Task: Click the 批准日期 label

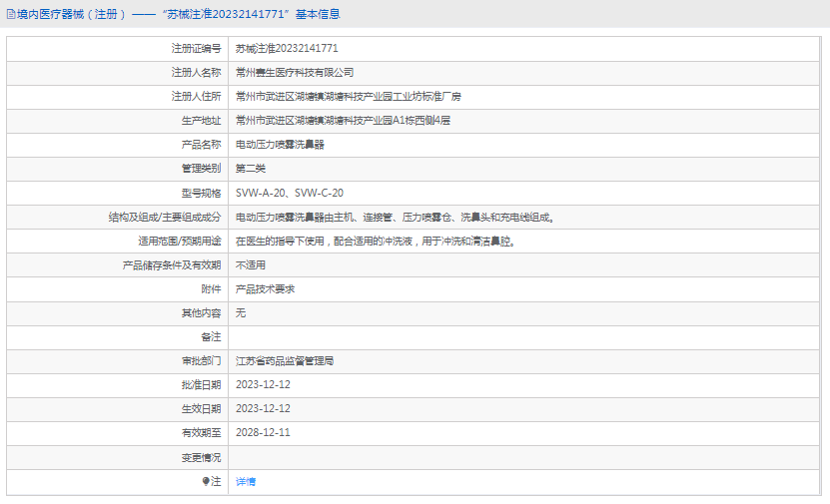Action: click(x=201, y=385)
